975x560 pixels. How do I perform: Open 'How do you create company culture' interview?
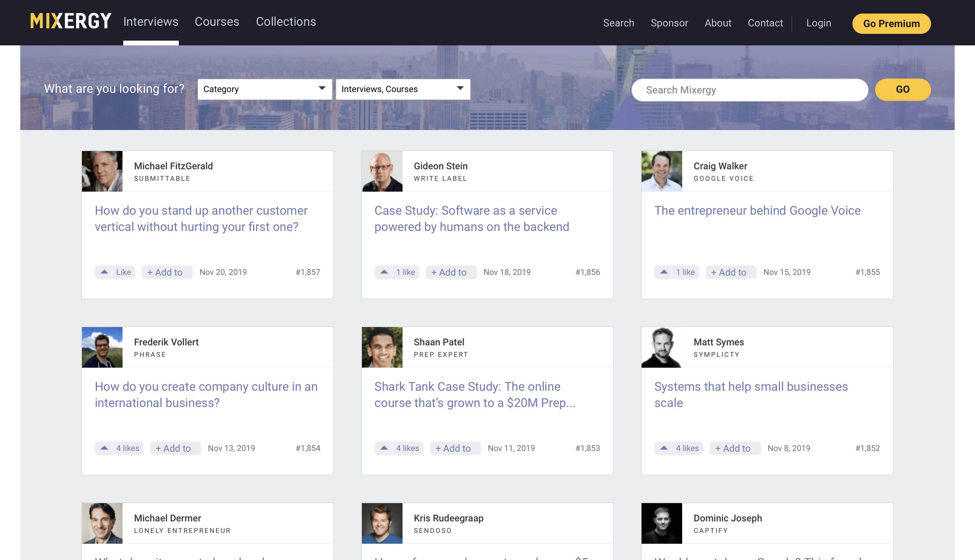[x=206, y=395]
